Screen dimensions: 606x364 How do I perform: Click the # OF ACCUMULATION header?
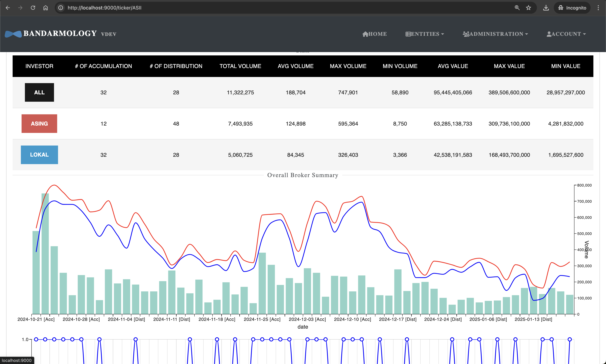coord(103,66)
